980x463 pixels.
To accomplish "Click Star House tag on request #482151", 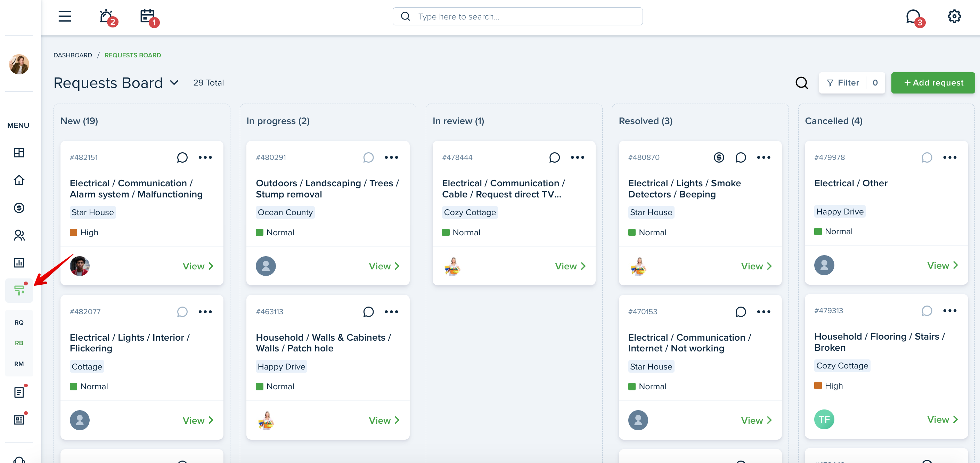I will [x=92, y=212].
